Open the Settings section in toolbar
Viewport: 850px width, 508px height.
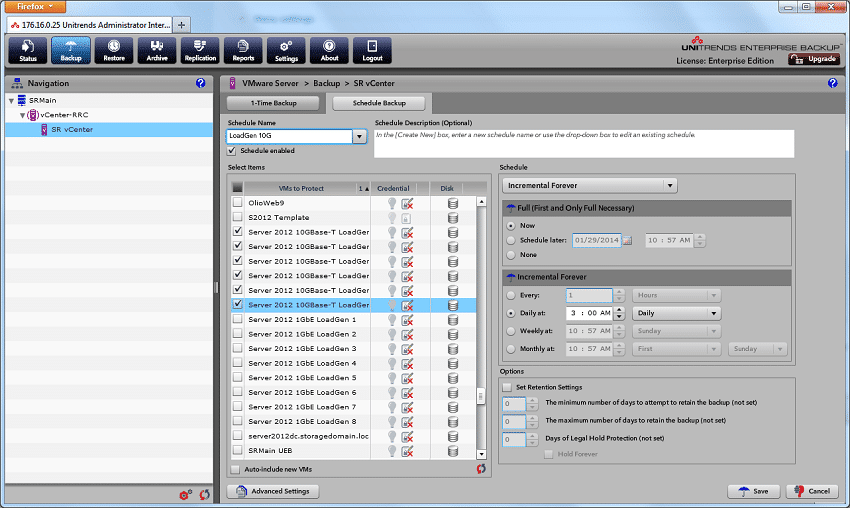286,51
